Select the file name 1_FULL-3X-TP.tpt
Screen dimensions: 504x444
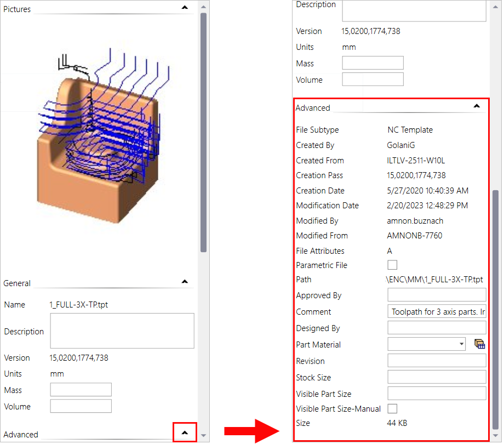click(79, 304)
